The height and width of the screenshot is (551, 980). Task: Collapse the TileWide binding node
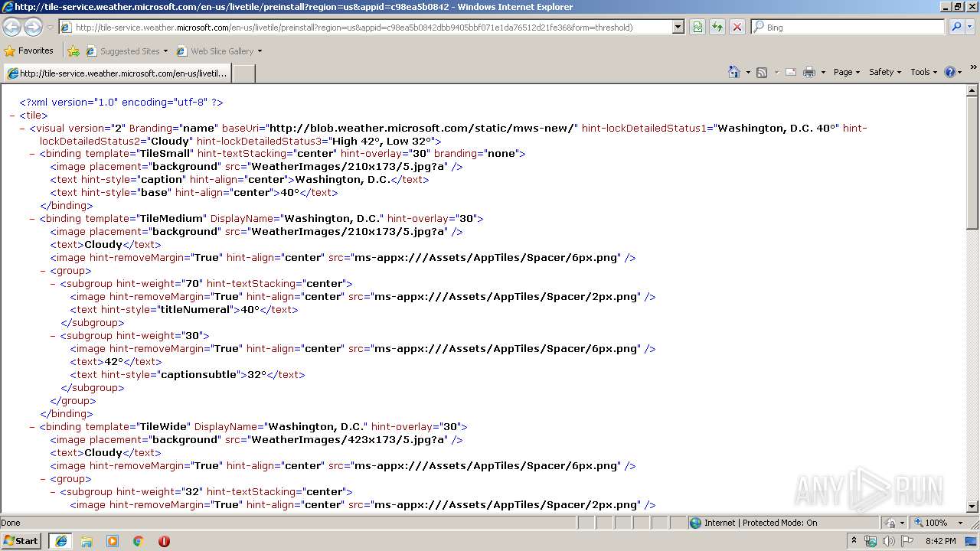[33, 427]
